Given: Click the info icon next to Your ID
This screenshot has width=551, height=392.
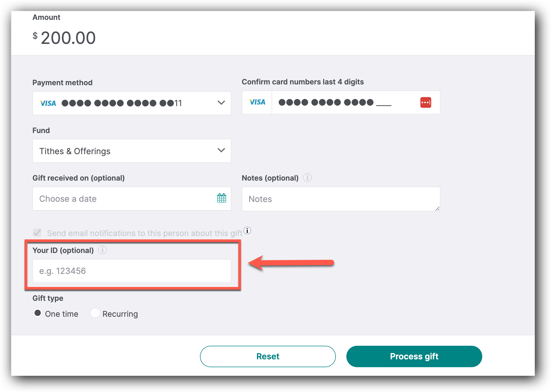Looking at the screenshot, I should tap(102, 250).
